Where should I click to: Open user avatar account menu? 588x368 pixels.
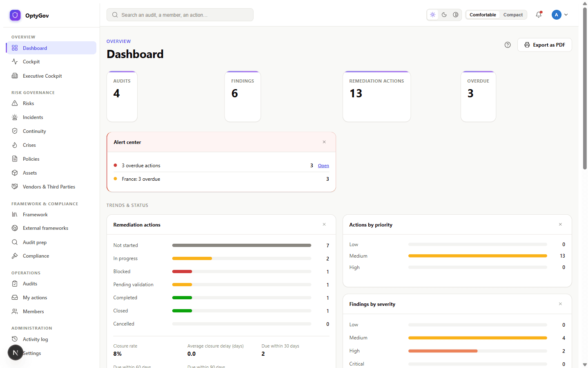click(556, 15)
